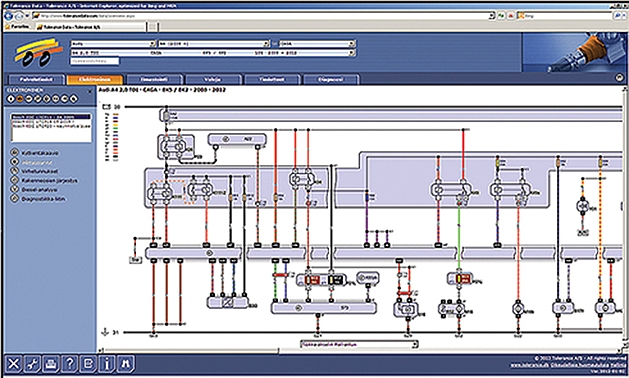Click the wrench settings icon in bottom toolbar
The width and height of the screenshot is (629, 378).
pyautogui.click(x=32, y=364)
